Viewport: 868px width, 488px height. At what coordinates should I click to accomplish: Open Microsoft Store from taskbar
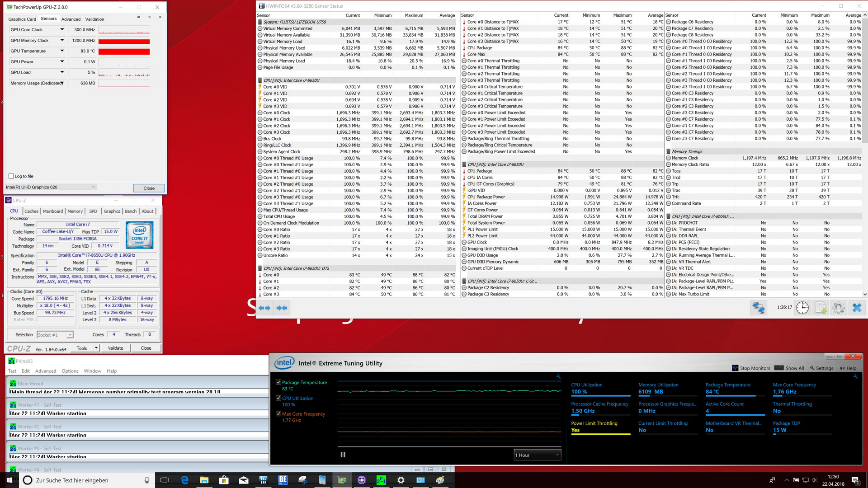click(224, 480)
